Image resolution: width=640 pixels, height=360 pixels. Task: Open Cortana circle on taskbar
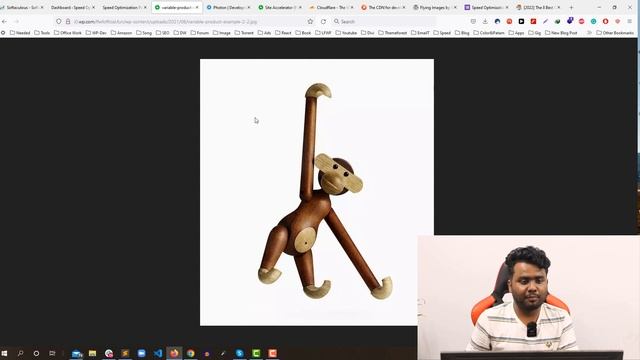pyautogui.click(x=36, y=353)
